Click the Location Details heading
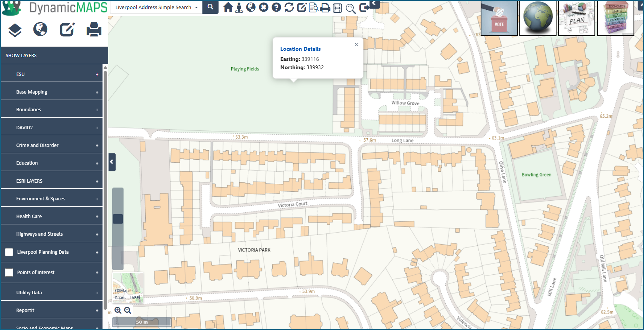 coord(300,49)
